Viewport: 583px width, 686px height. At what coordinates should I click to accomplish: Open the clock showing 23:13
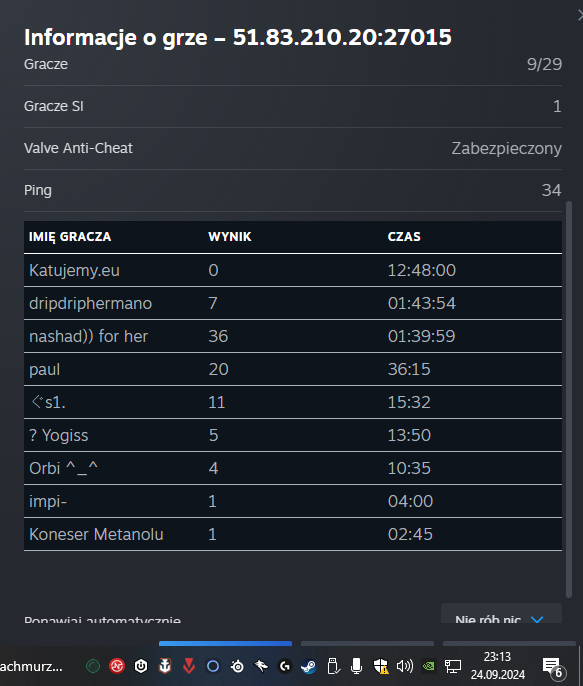[x=498, y=666]
